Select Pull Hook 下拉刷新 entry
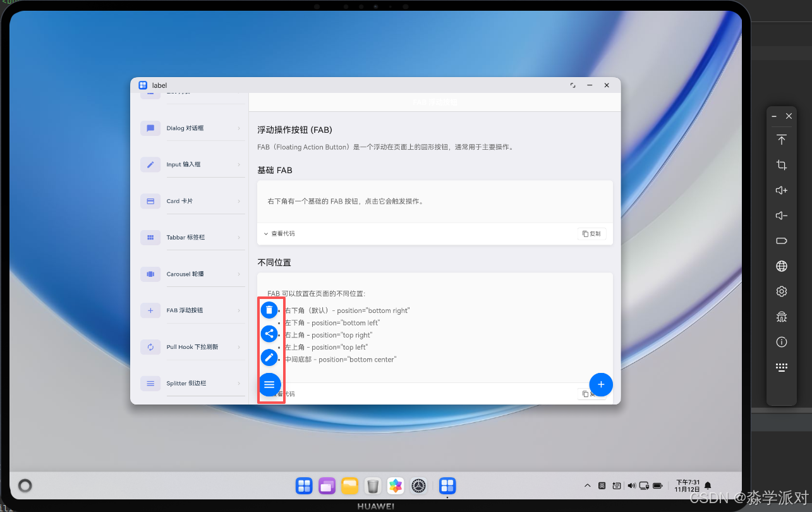The height and width of the screenshot is (512, 812). pyautogui.click(x=192, y=346)
